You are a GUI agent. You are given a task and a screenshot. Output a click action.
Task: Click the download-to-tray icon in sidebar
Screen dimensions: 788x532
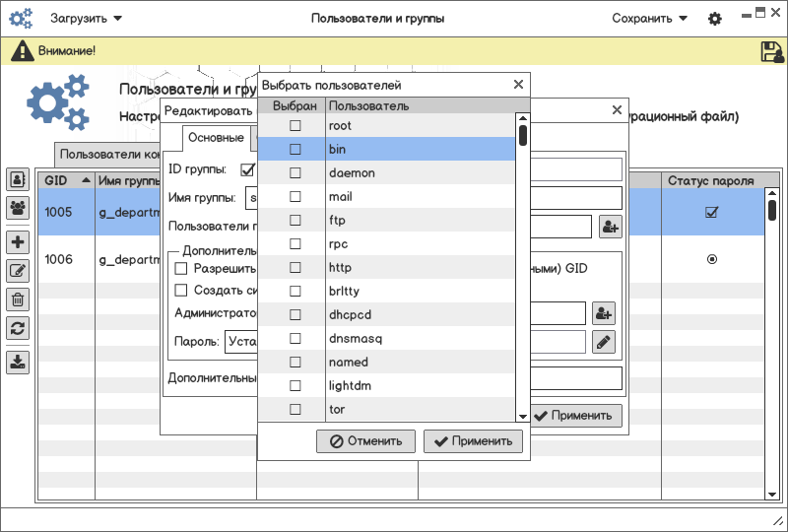(x=18, y=362)
